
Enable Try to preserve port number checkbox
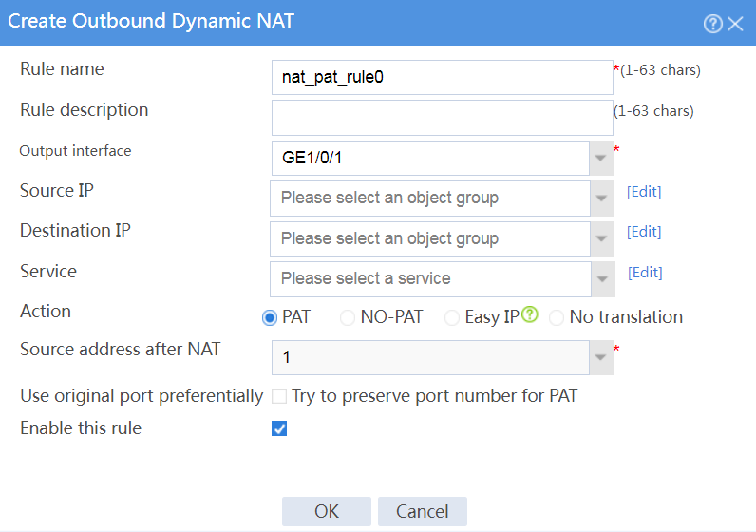click(279, 396)
